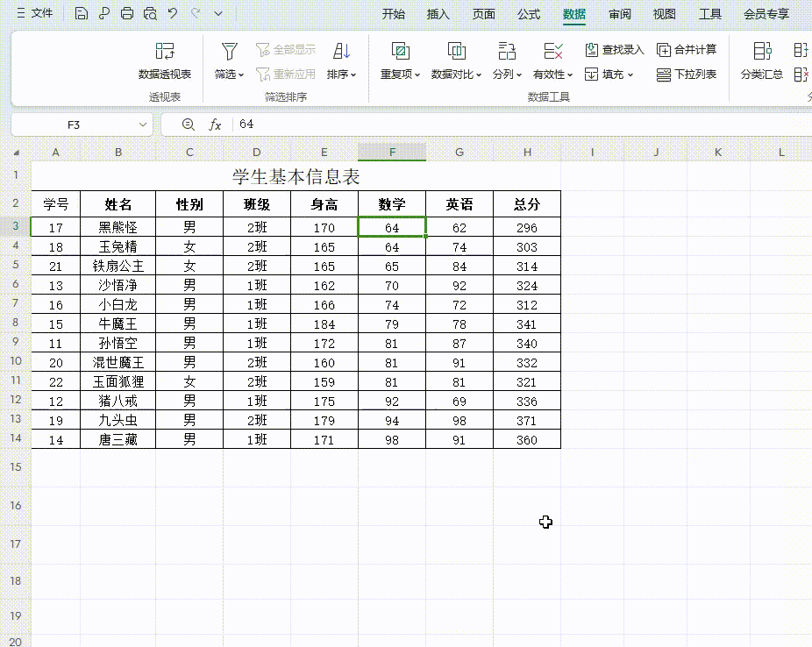
Task: Select cell containing 黑熊怪
Action: pos(118,227)
